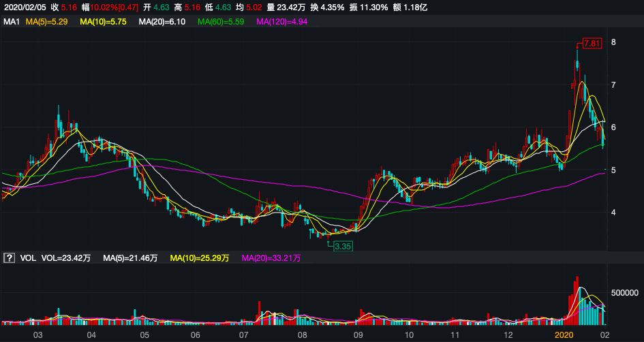Click the yellow MA(10)=5.75 label
This screenshot has height=342, width=644.
(x=105, y=22)
